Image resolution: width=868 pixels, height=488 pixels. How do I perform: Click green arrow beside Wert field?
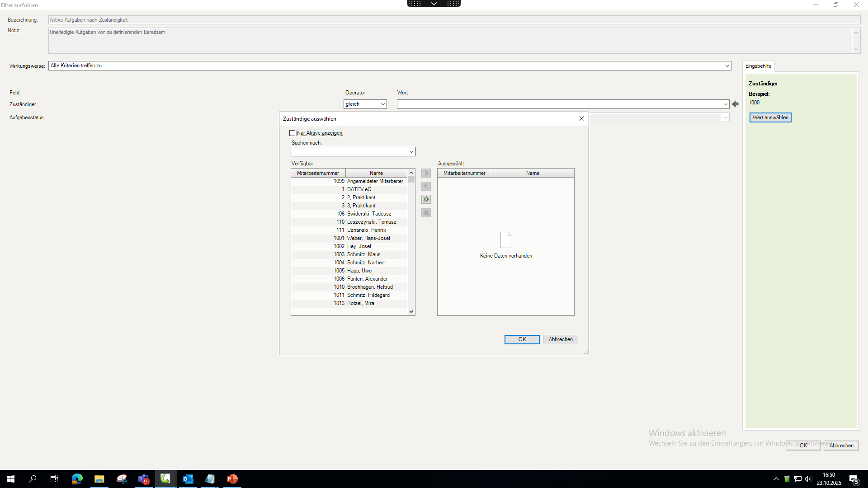click(735, 104)
